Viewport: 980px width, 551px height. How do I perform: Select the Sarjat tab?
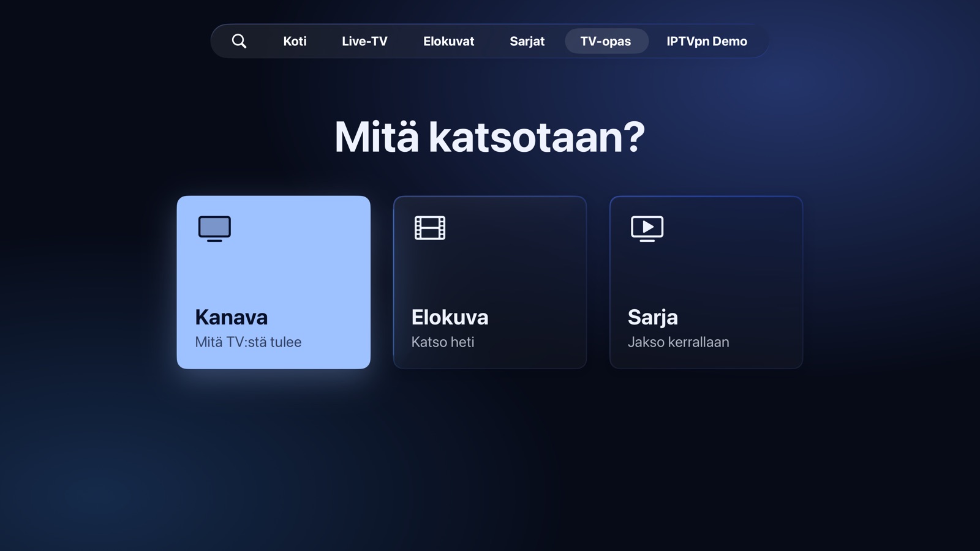pyautogui.click(x=527, y=41)
